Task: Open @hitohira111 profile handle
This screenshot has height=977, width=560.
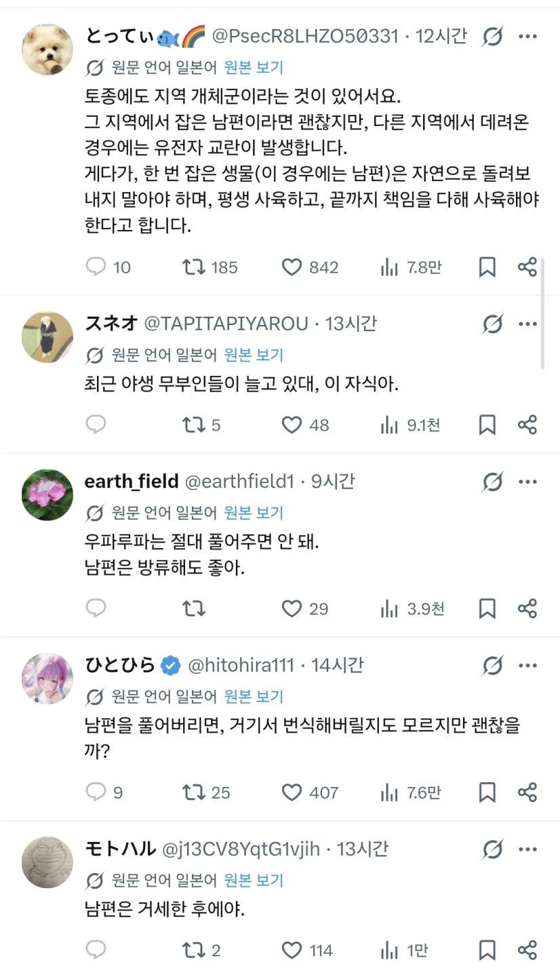Action: coord(241,666)
